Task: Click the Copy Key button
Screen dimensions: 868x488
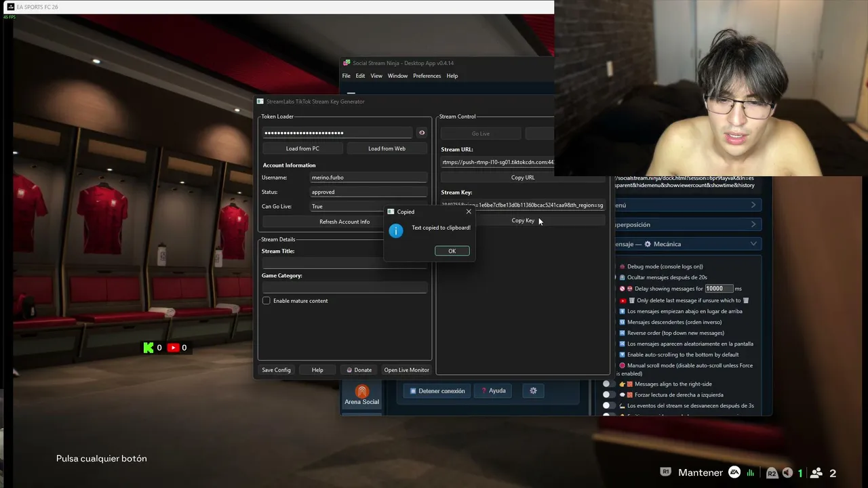Action: pos(523,220)
